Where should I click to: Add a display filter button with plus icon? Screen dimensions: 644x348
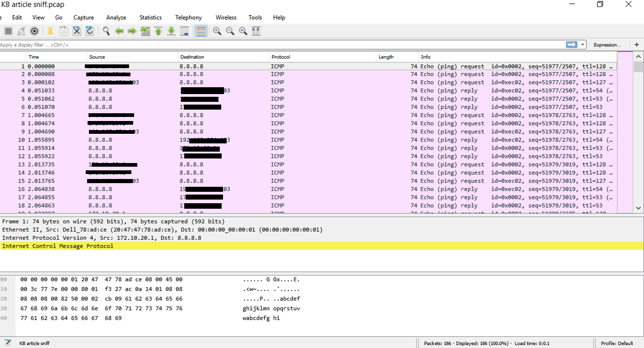tap(637, 45)
